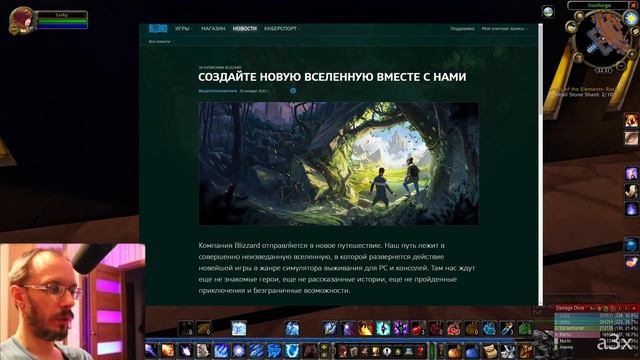Click the sun day-night indicator on minimap
The height and width of the screenshot is (360, 640).
631,18
